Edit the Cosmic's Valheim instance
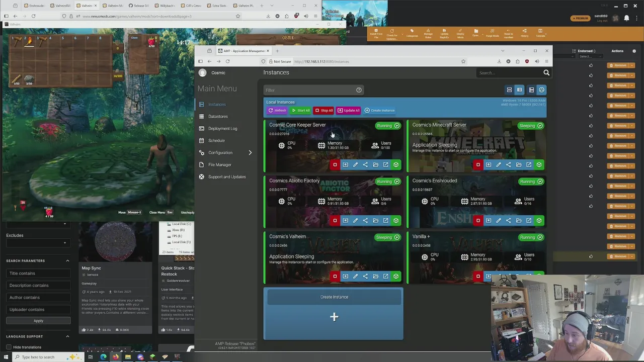644x362 pixels. [x=355, y=277]
